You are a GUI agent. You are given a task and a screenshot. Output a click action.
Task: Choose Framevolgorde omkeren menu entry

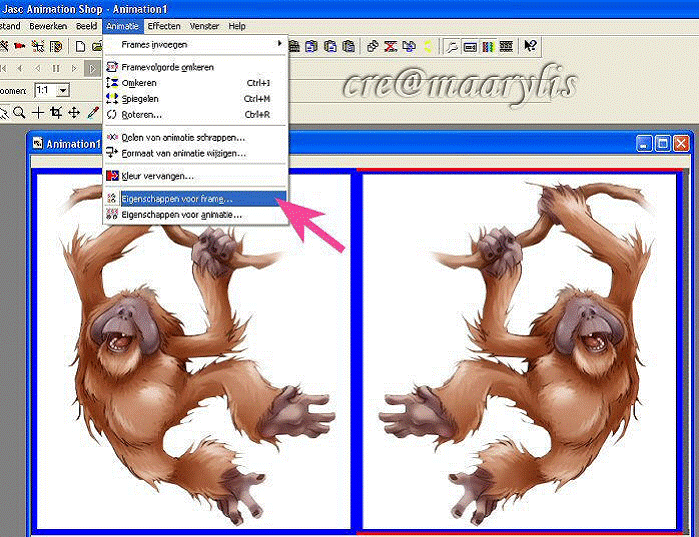196,67
